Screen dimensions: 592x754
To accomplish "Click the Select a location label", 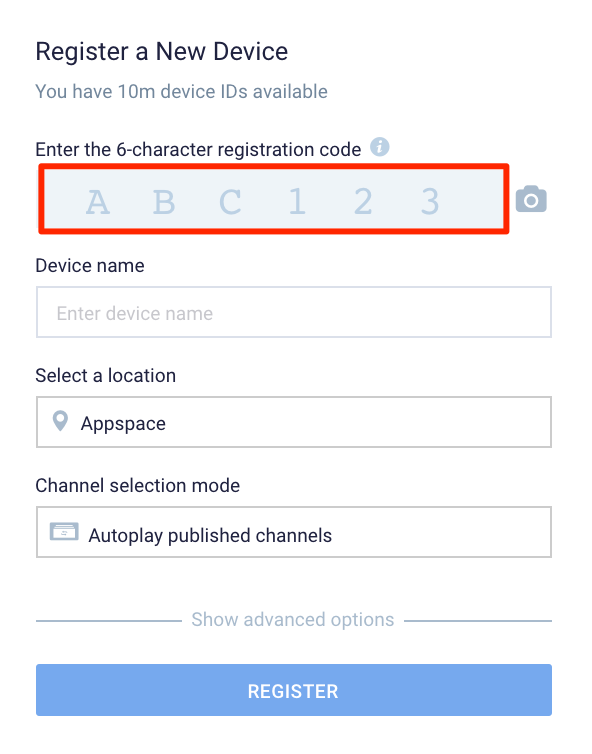I will (x=106, y=376).
